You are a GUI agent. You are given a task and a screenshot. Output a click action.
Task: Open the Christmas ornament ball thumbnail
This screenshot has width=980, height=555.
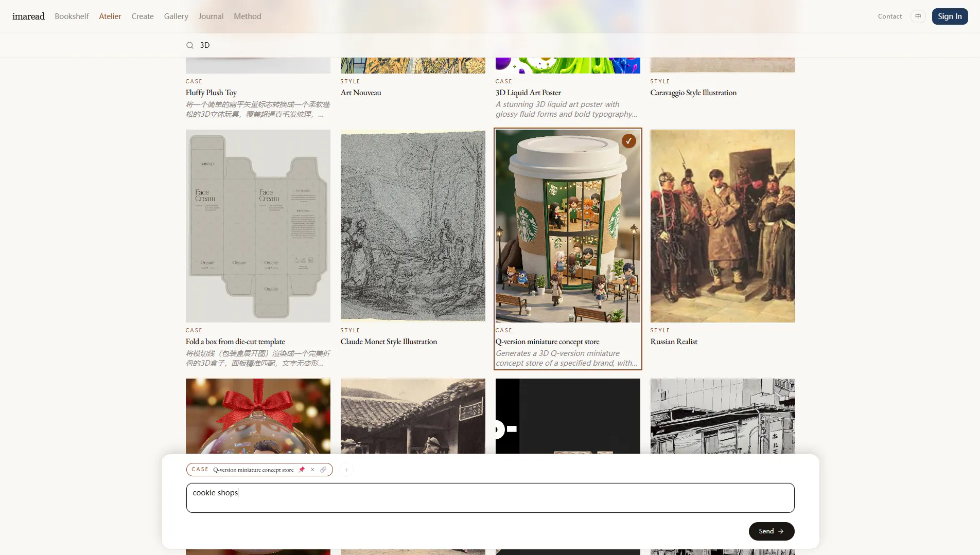click(x=258, y=416)
